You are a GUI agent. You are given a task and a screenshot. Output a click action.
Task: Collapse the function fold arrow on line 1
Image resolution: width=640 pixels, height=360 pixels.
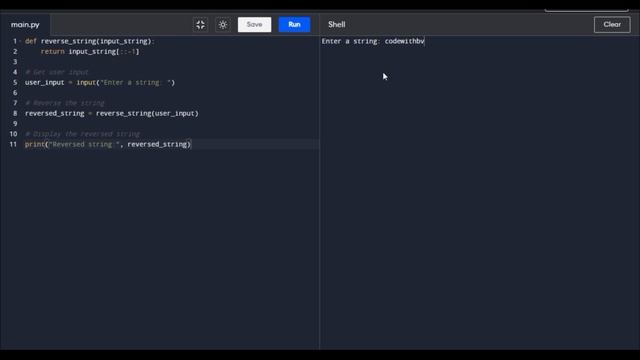click(20, 41)
